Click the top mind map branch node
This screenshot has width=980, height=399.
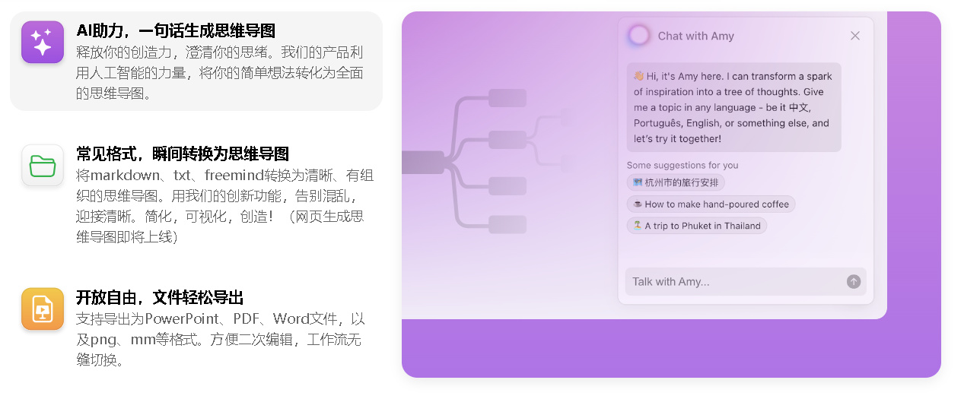point(508,98)
